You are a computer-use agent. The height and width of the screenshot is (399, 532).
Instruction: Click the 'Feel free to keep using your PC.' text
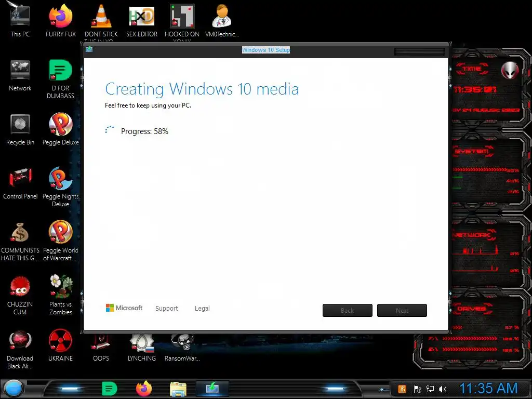pyautogui.click(x=148, y=105)
